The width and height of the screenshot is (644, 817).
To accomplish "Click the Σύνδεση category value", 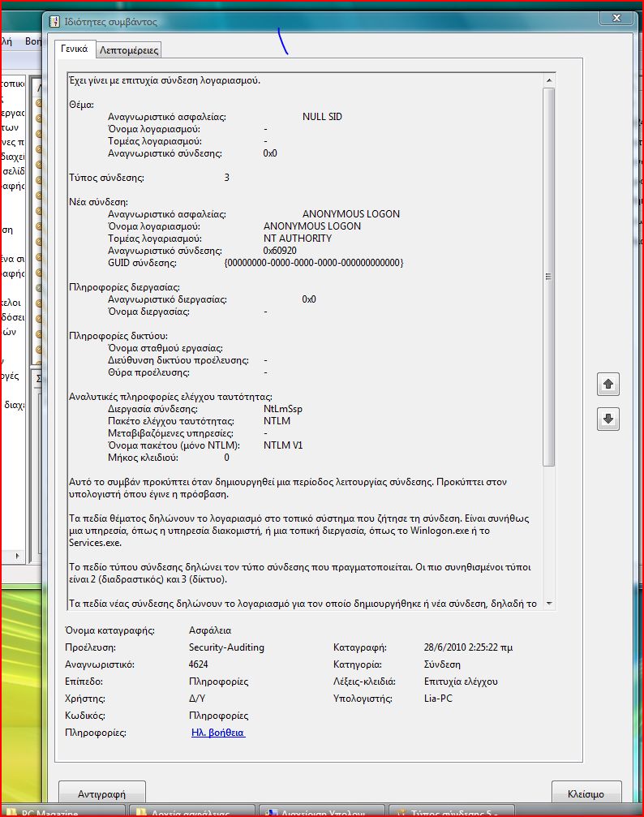I will [x=442, y=664].
